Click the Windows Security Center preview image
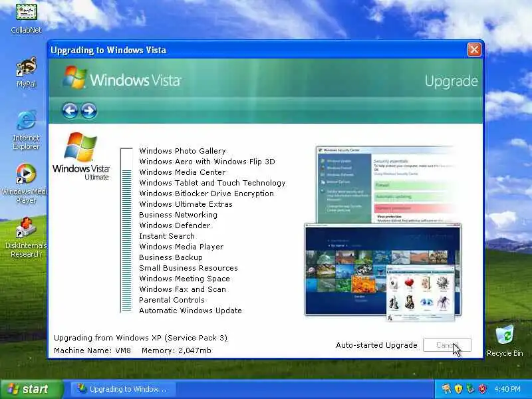The height and width of the screenshot is (399, 532). point(385,184)
